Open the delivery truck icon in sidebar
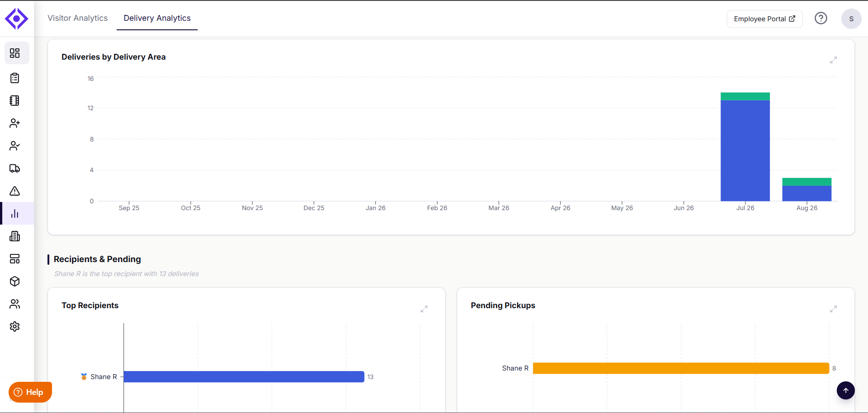The image size is (868, 413). click(15, 169)
